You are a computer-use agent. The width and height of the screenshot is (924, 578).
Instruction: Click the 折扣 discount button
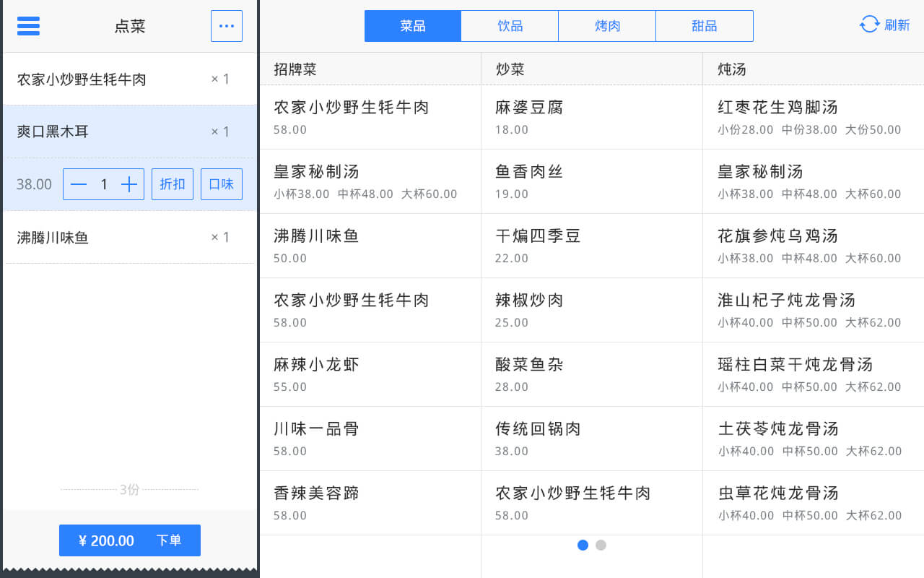173,184
